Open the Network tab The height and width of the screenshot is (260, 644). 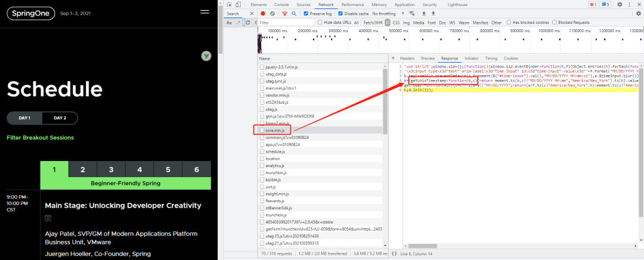click(326, 5)
